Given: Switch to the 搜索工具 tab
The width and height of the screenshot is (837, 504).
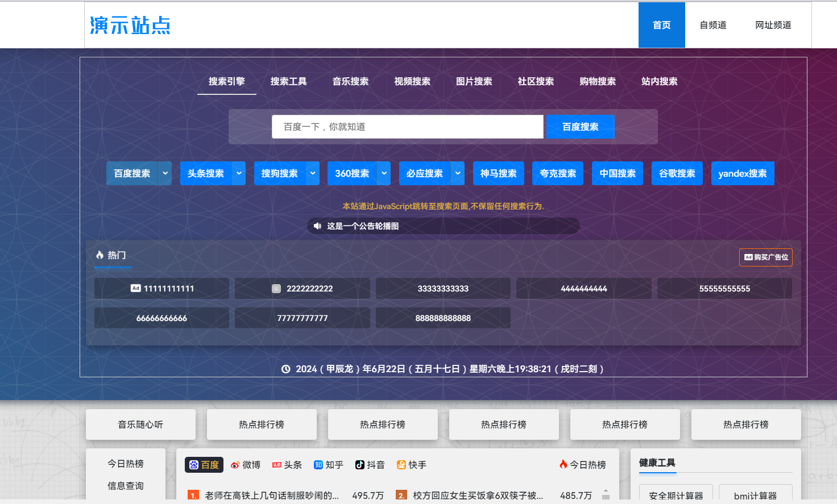Looking at the screenshot, I should (x=289, y=81).
